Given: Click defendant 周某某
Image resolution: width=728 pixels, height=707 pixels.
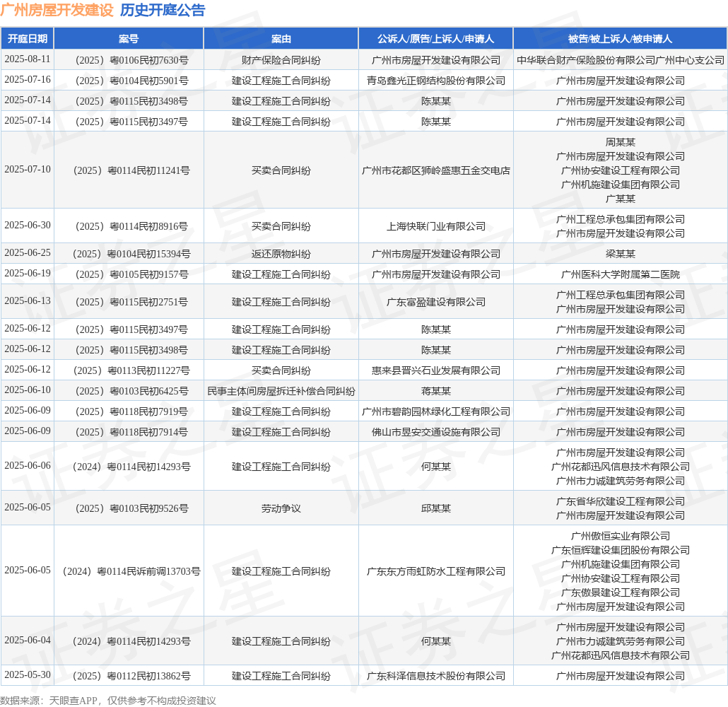Looking at the screenshot, I should (x=621, y=142).
